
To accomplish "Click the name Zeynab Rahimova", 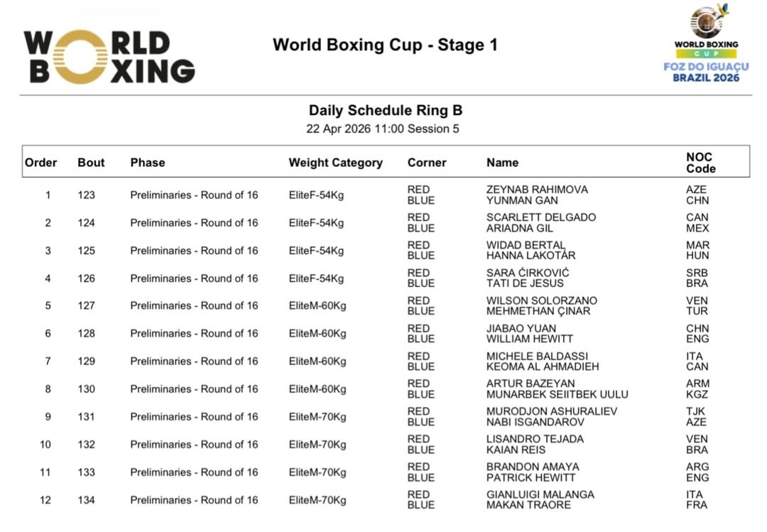I will pos(537,190).
